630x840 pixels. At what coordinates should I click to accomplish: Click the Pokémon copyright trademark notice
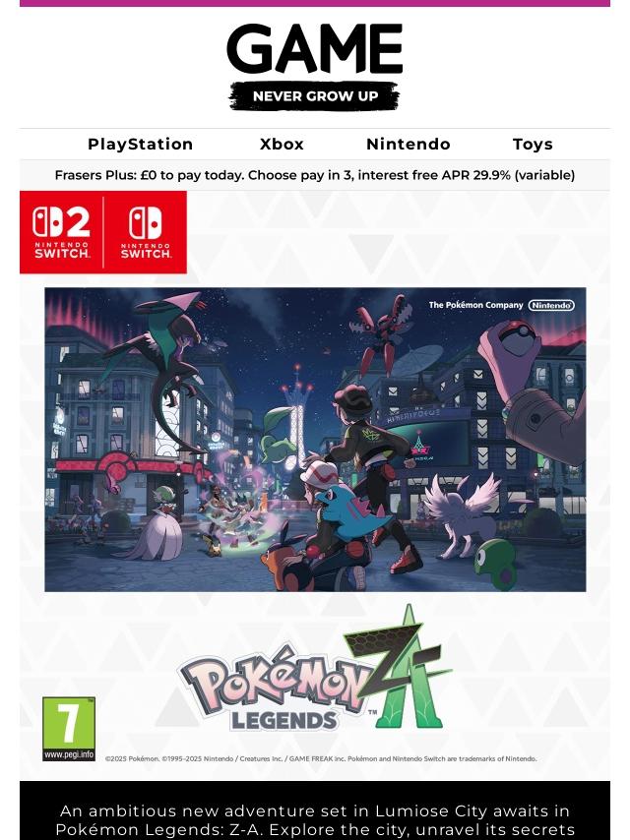tap(321, 758)
